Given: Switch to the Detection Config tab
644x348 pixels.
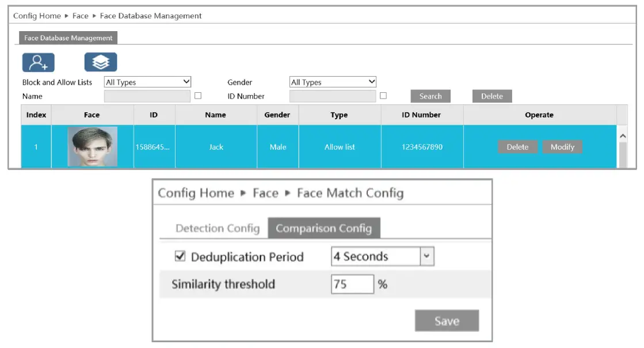Looking at the screenshot, I should coord(218,228).
